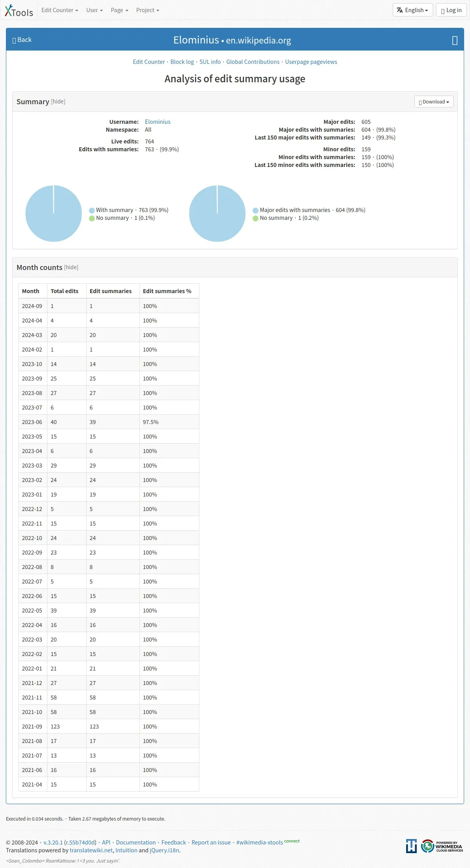Open the API footer link
Screen dimensions: 470x868
click(106, 843)
